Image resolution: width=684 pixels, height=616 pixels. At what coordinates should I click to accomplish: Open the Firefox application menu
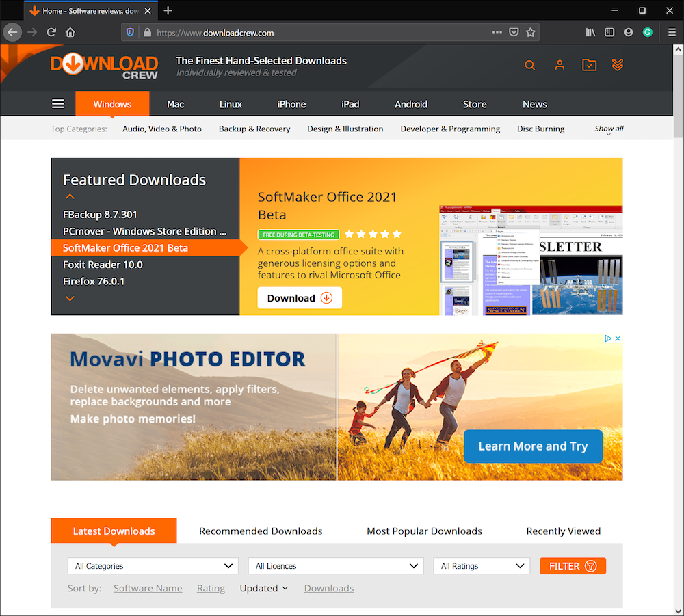[672, 32]
